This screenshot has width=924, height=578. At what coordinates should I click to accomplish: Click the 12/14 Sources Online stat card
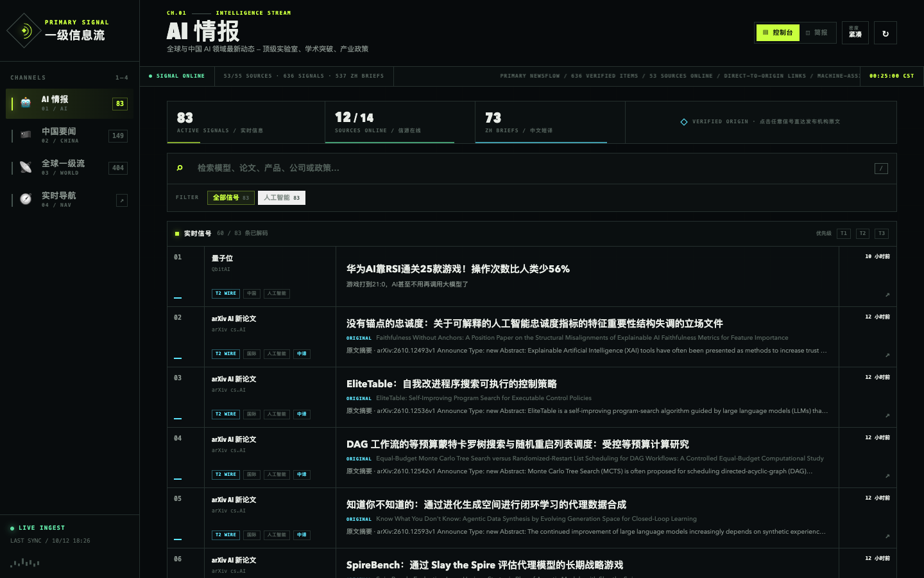coord(400,122)
